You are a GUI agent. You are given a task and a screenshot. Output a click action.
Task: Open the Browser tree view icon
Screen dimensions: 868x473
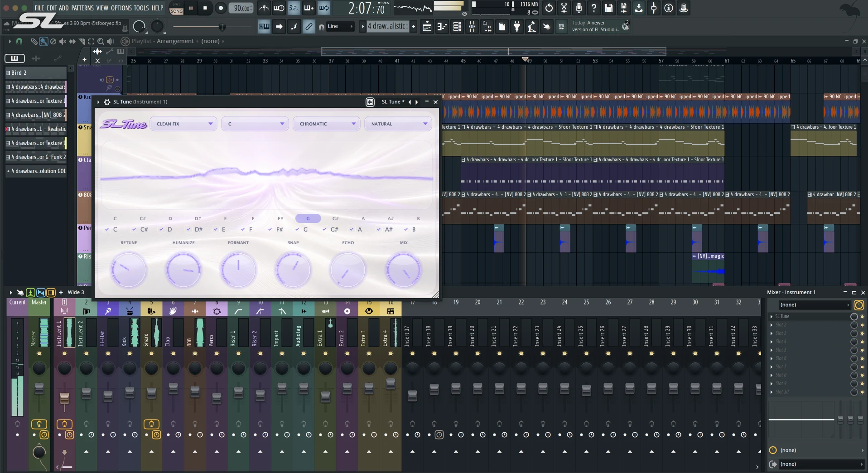pos(487,27)
